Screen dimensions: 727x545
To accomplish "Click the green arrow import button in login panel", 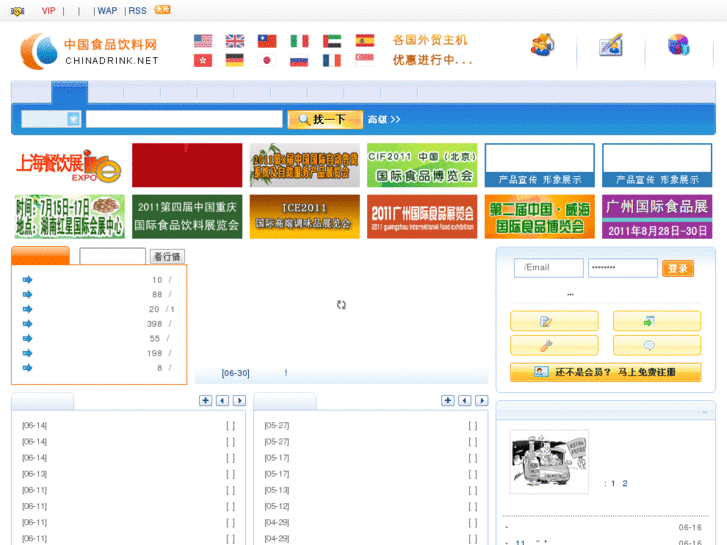I will [657, 321].
